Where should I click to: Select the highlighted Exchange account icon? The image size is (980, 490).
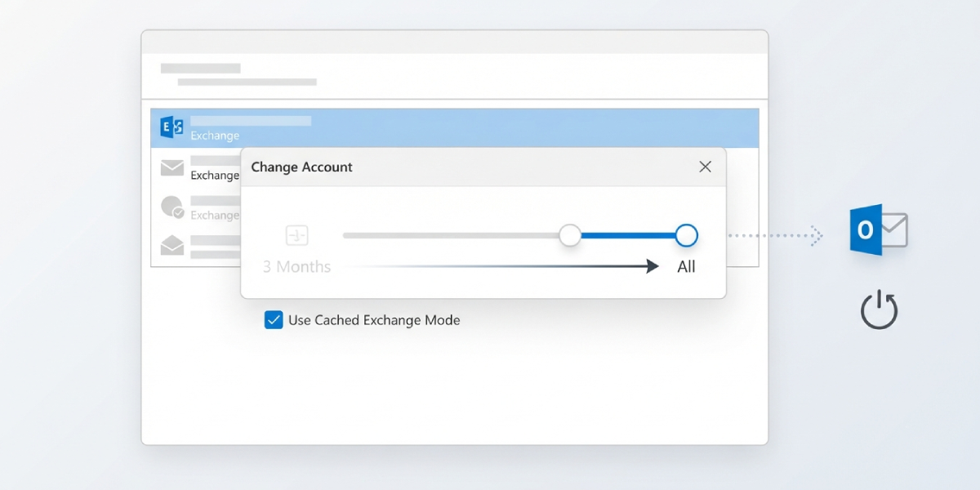(171, 127)
